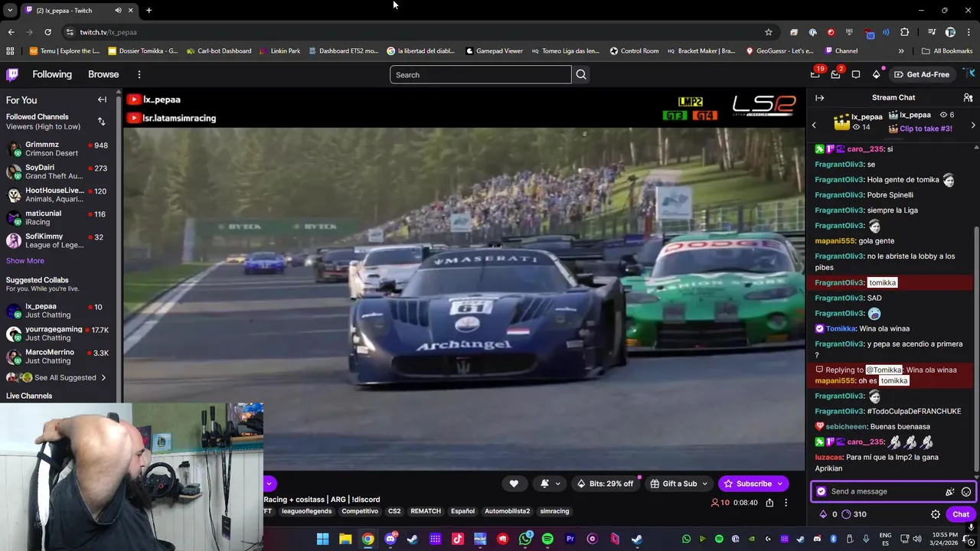This screenshot has width=980, height=551.
Task: Click the search magnifier button
Action: (x=581, y=74)
